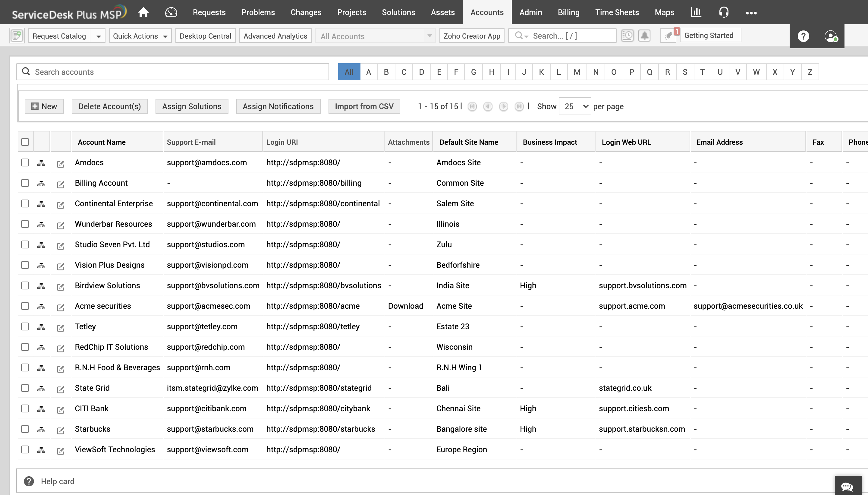This screenshot has width=868, height=495.
Task: Switch to the Admin menu tab
Action: pyautogui.click(x=530, y=12)
